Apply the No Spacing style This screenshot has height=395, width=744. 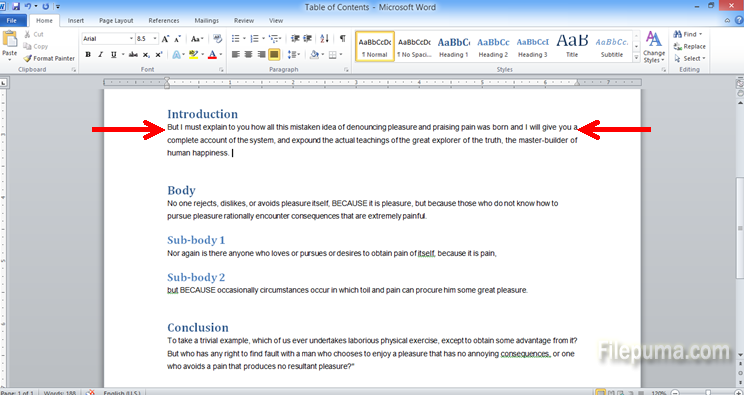pyautogui.click(x=414, y=47)
